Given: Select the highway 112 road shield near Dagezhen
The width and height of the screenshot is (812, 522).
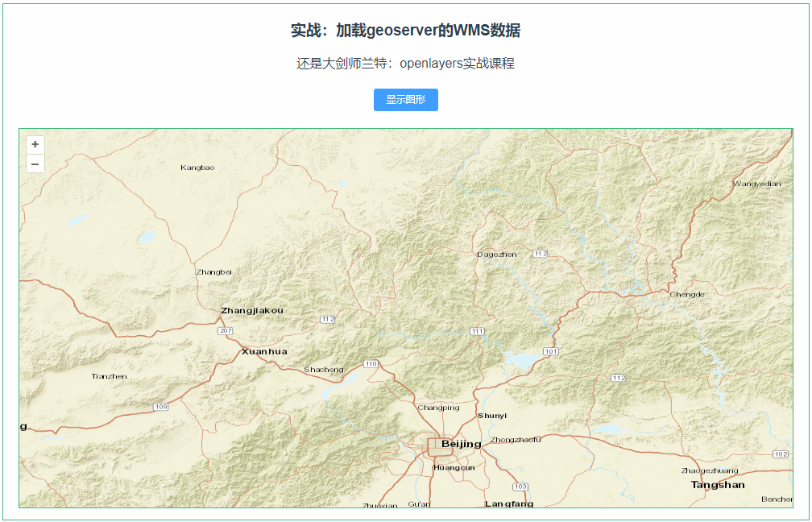Looking at the screenshot, I should (540, 253).
